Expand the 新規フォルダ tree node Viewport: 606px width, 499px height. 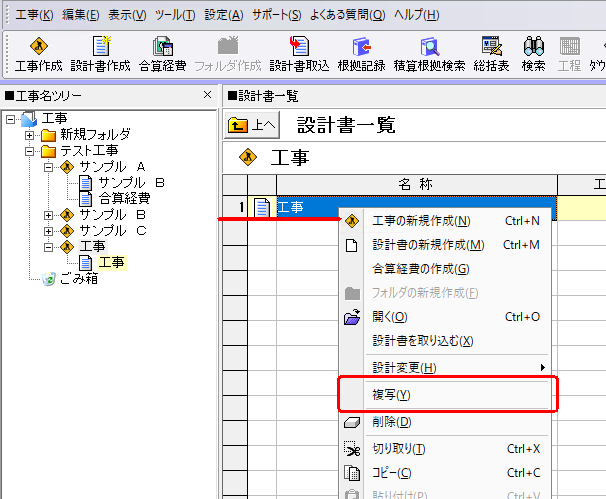click(29, 135)
